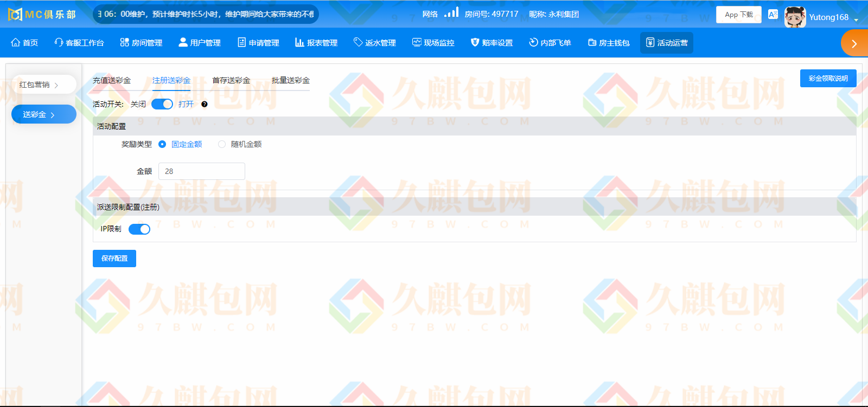Screen dimensions: 868x407
Task: Click the yen icon for 活动运营
Action: pos(650,42)
